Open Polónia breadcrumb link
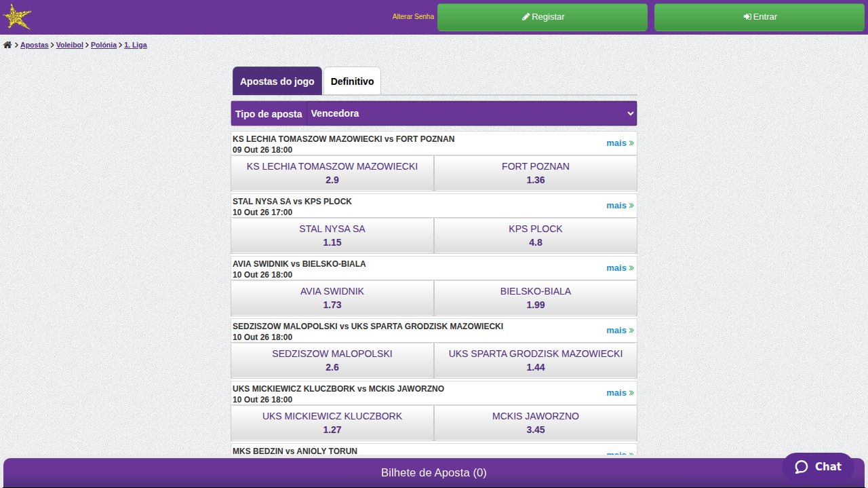 pyautogui.click(x=104, y=45)
